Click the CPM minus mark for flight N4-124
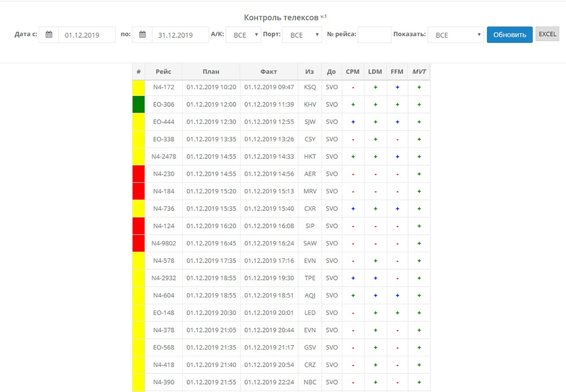 (353, 226)
